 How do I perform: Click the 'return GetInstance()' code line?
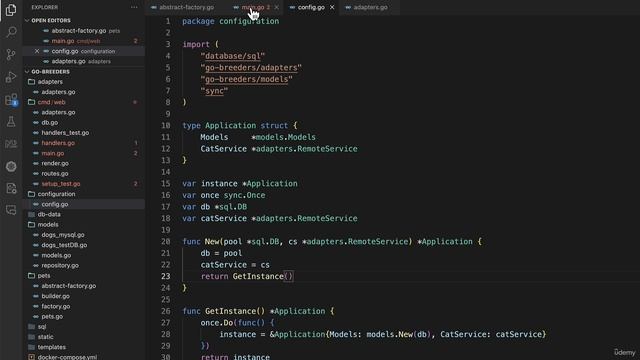(x=247, y=276)
